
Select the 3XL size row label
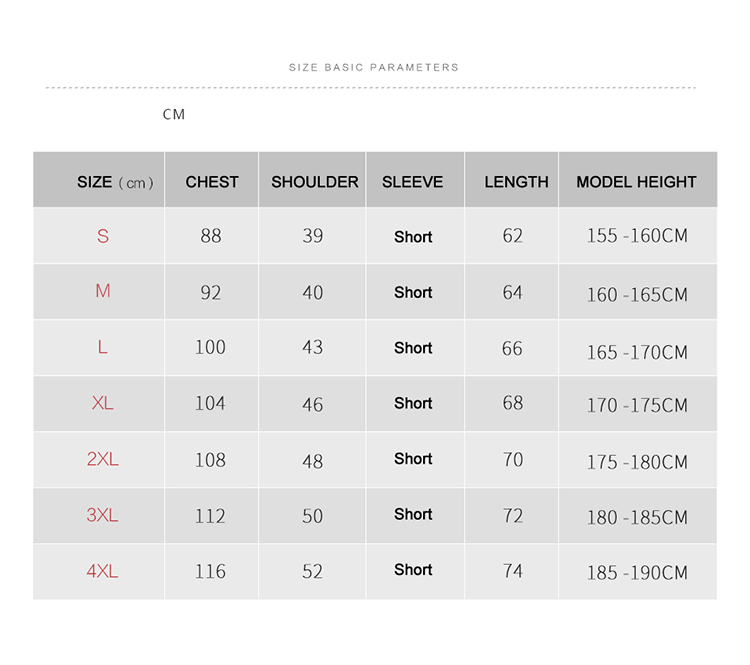click(103, 515)
